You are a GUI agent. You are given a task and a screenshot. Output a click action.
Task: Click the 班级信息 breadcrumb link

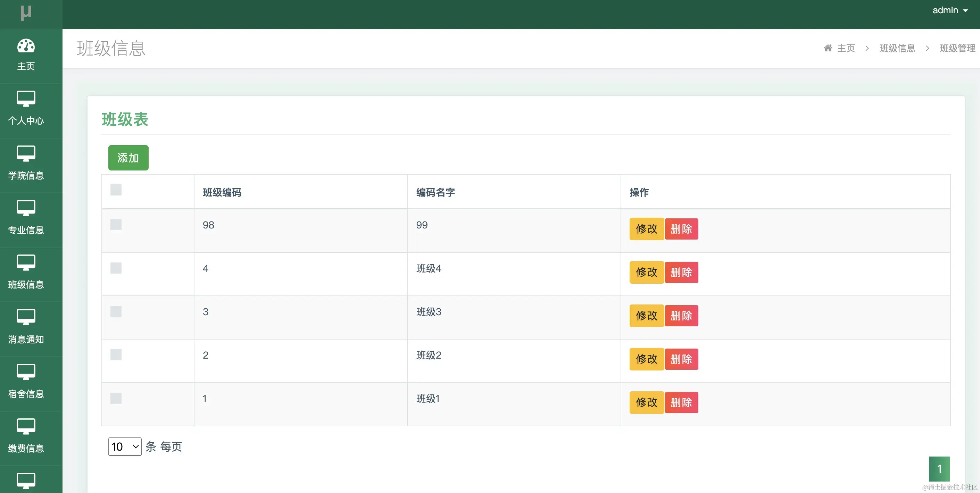tap(897, 48)
